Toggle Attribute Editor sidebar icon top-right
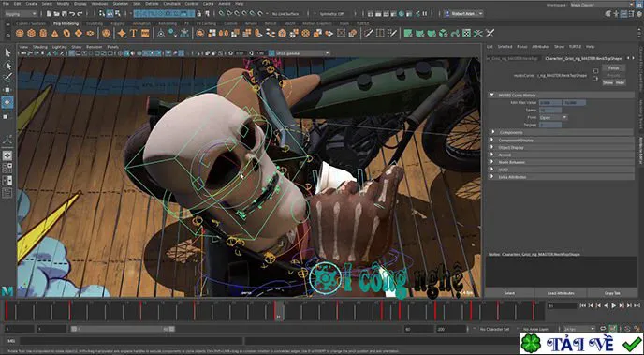The width and height of the screenshot is (644, 355). [623, 14]
